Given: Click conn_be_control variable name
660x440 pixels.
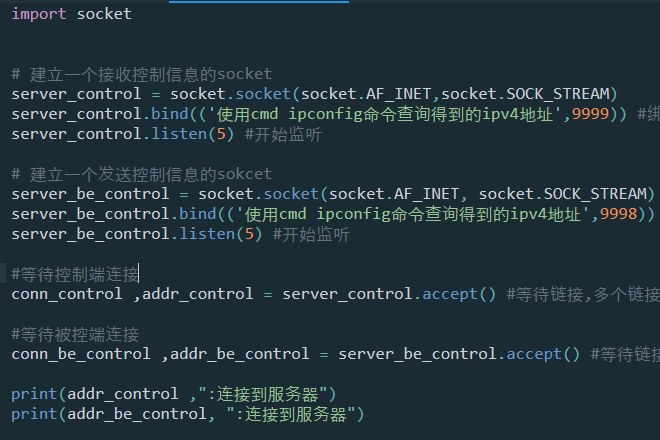Looking at the screenshot, I should click(x=81, y=354).
